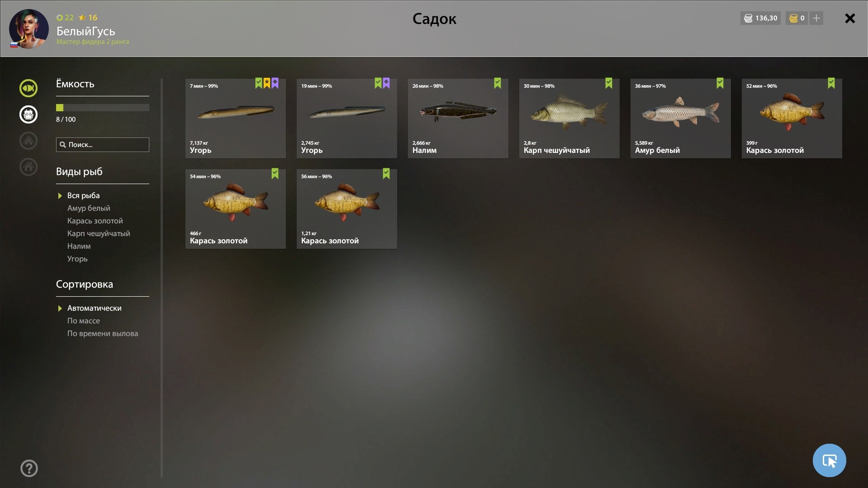Select the fish cage sidebar icon

click(28, 114)
